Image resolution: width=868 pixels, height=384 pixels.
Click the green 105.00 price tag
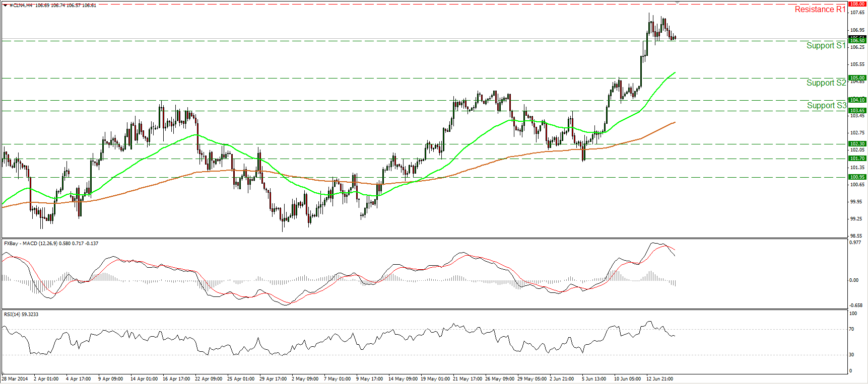coord(857,78)
